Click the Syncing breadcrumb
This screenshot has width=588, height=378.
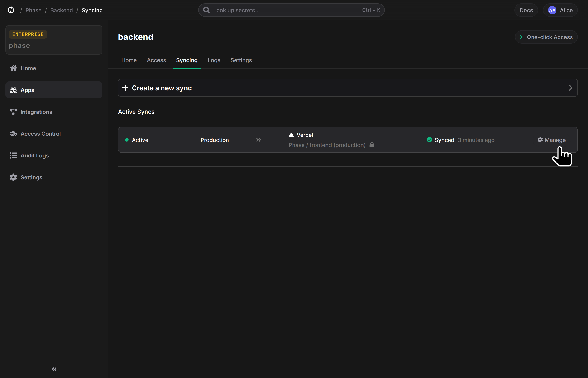92,10
